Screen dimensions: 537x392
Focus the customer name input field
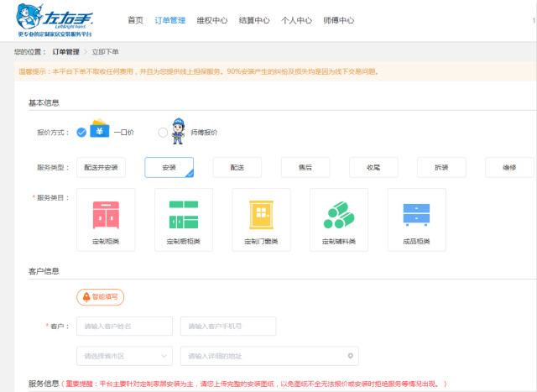(124, 326)
